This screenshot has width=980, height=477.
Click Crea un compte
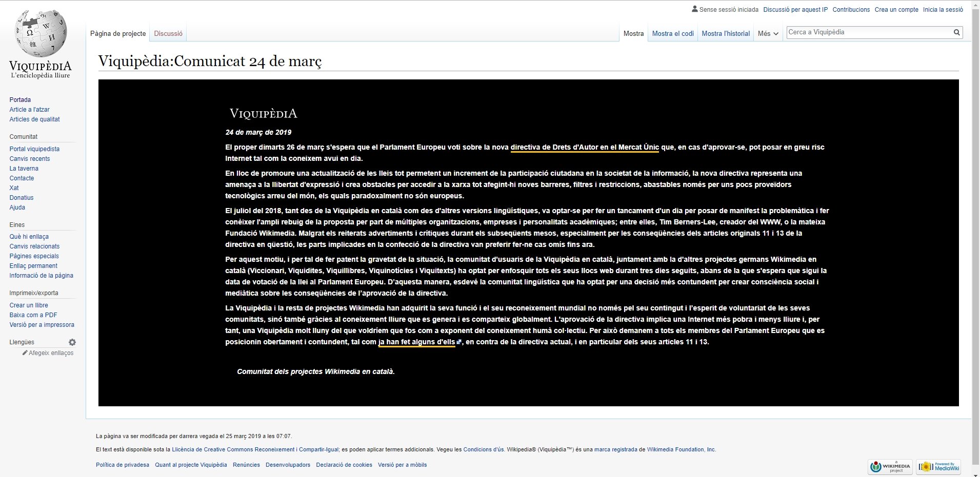pyautogui.click(x=896, y=10)
